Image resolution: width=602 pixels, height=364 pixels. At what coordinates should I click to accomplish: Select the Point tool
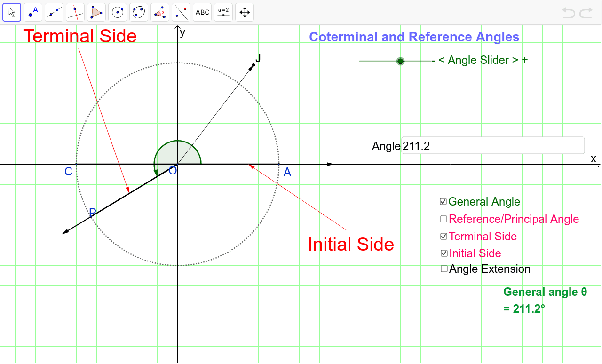tap(33, 12)
